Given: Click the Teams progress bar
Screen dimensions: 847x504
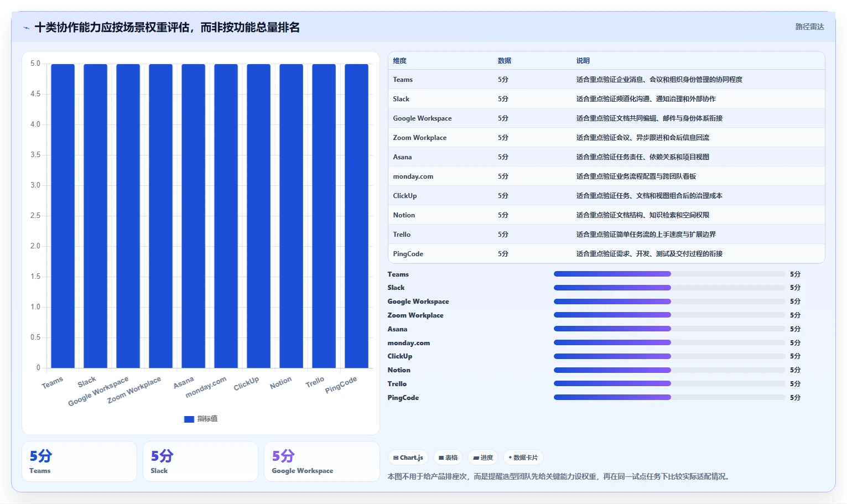Looking at the screenshot, I should point(669,274).
